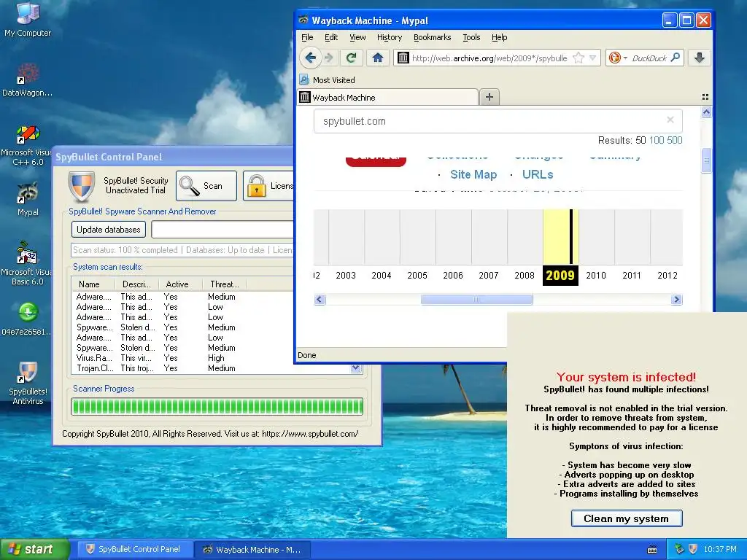This screenshot has height=560, width=747.
Task: Open the on-screen keyboard taskbar icon
Action: [x=652, y=550]
